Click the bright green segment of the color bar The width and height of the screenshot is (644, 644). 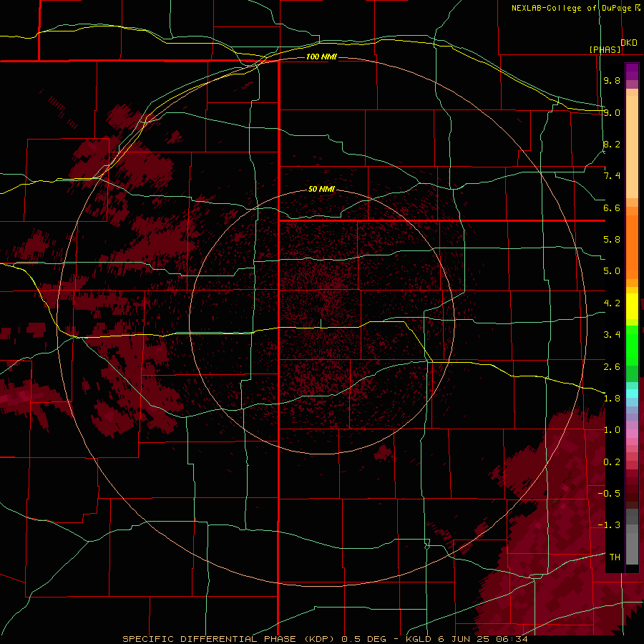pyautogui.click(x=632, y=345)
